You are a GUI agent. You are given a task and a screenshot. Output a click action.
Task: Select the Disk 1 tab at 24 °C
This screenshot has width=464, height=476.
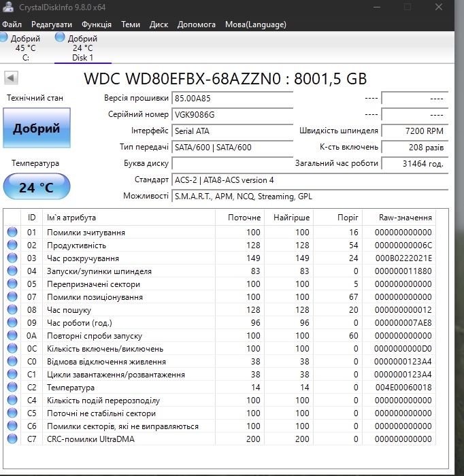(x=82, y=48)
